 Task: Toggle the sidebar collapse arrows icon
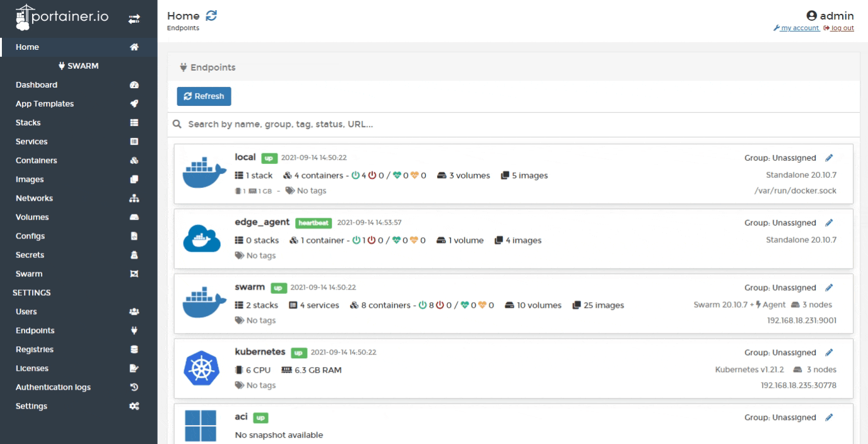click(x=134, y=20)
